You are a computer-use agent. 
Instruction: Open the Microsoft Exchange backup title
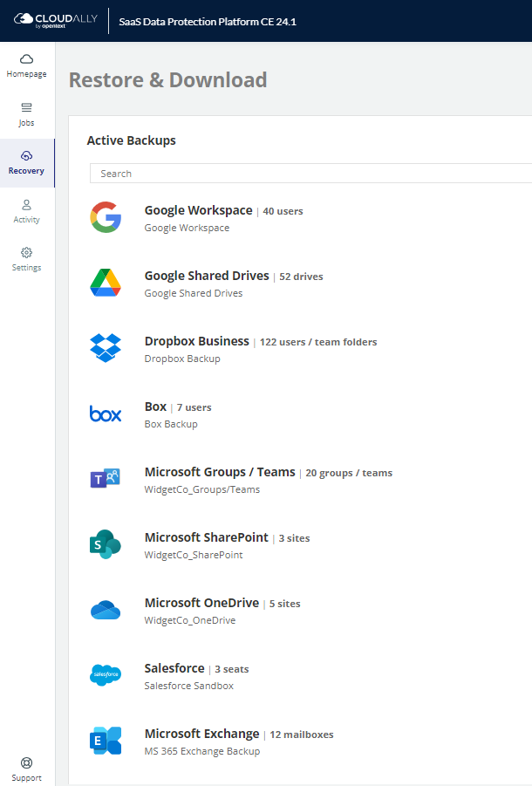(201, 734)
